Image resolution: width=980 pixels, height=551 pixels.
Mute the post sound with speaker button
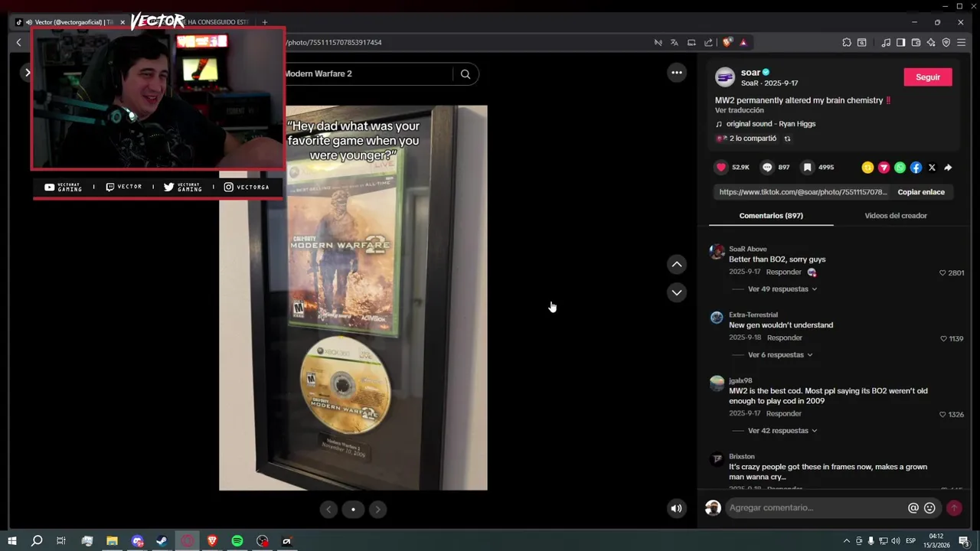click(x=677, y=508)
